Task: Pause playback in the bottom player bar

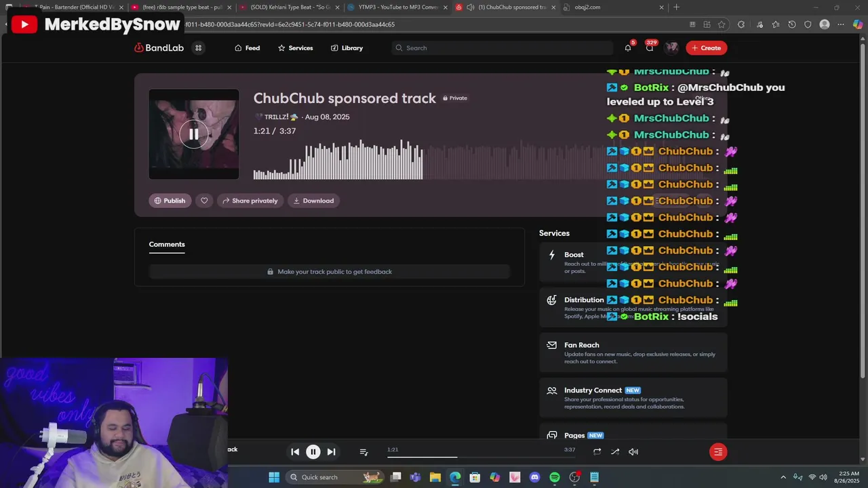Action: point(313,451)
